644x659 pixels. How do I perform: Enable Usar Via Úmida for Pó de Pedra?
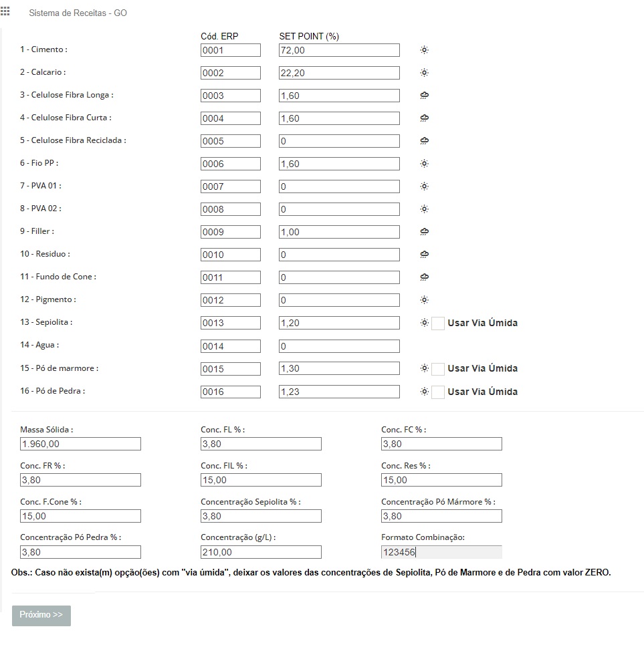438,392
